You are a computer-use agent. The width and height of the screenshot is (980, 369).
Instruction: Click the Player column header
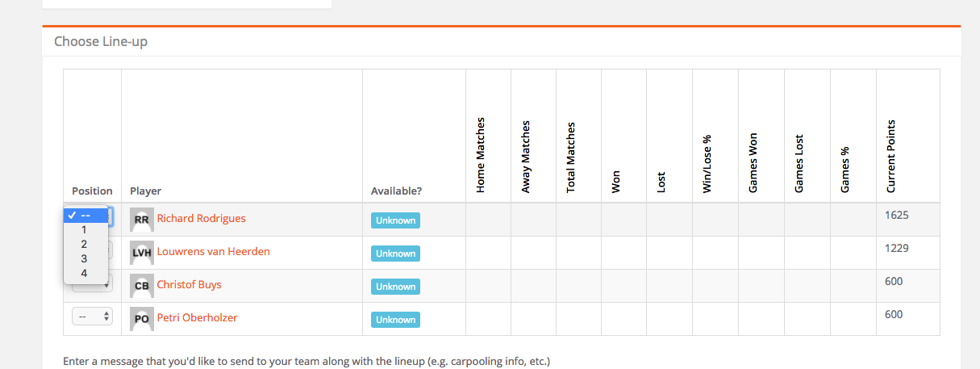(145, 191)
